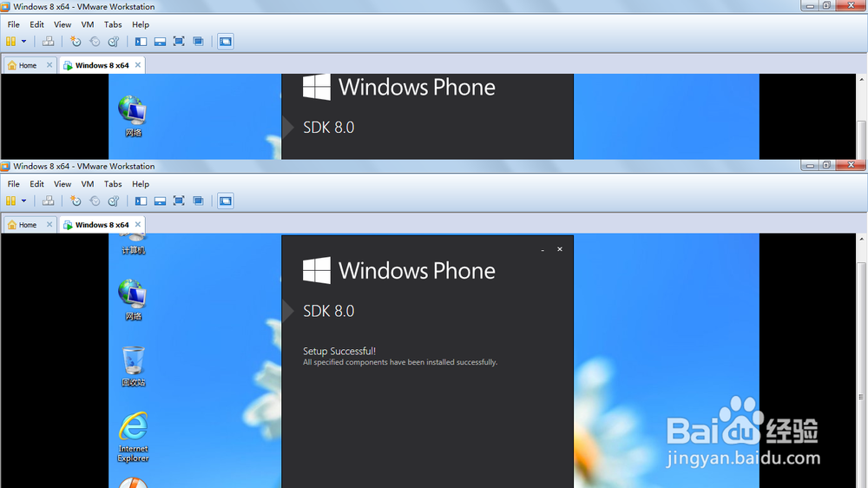
Task: Open the View menu in upper VMware window
Action: coord(62,24)
